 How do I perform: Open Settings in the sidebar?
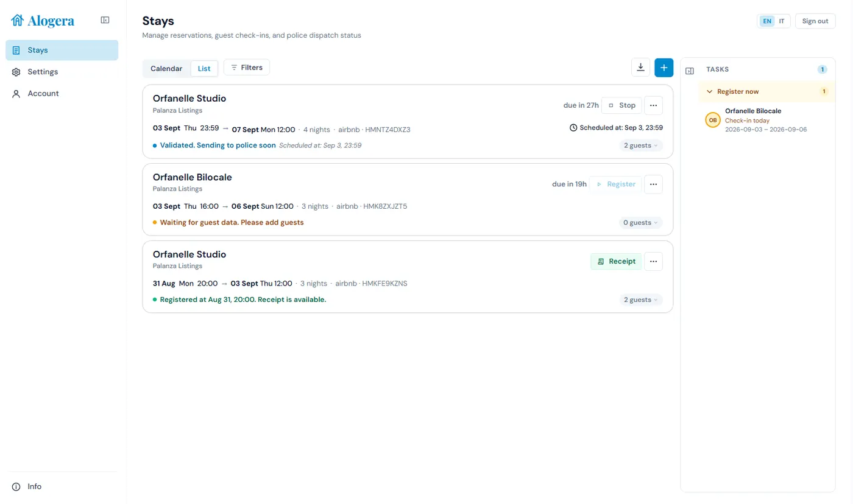62,72
